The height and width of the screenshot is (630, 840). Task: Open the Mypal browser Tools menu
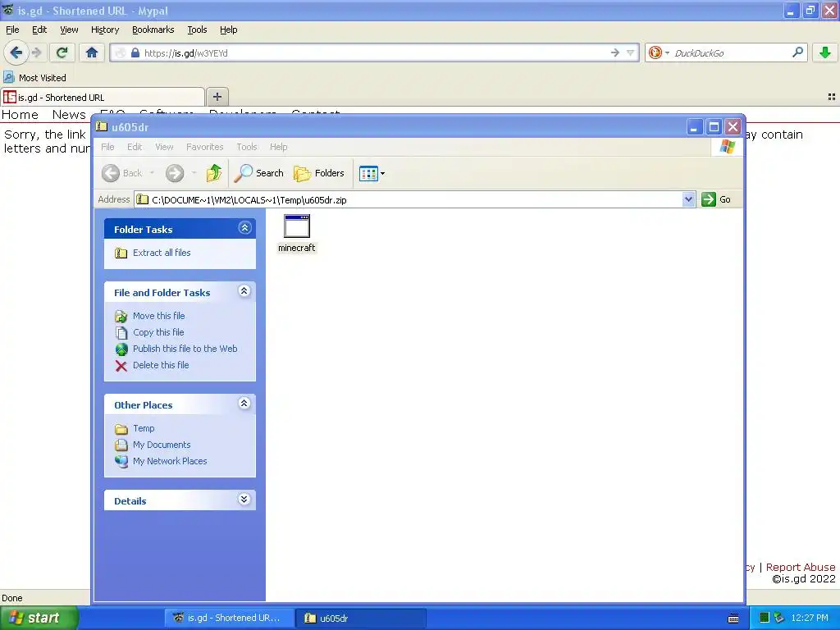click(197, 30)
